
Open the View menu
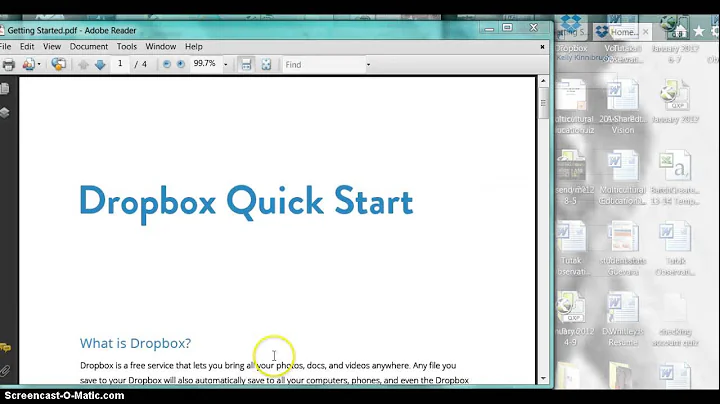pos(52,46)
